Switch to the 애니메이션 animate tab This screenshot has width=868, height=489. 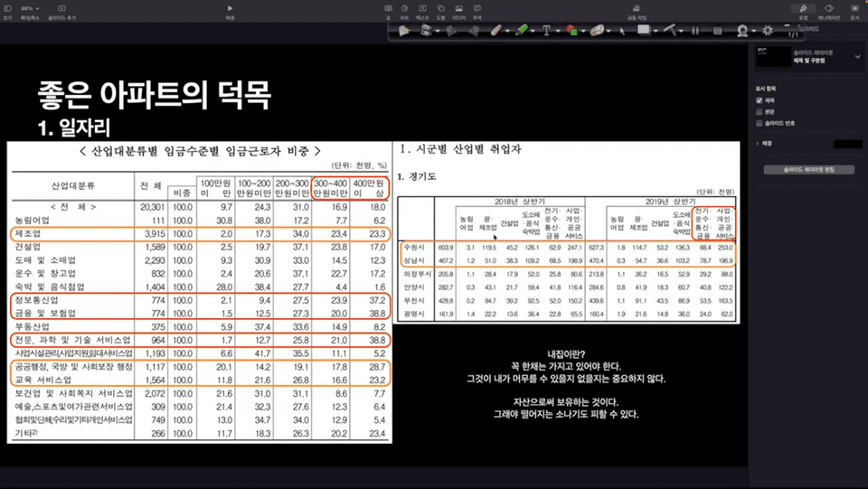point(829,9)
